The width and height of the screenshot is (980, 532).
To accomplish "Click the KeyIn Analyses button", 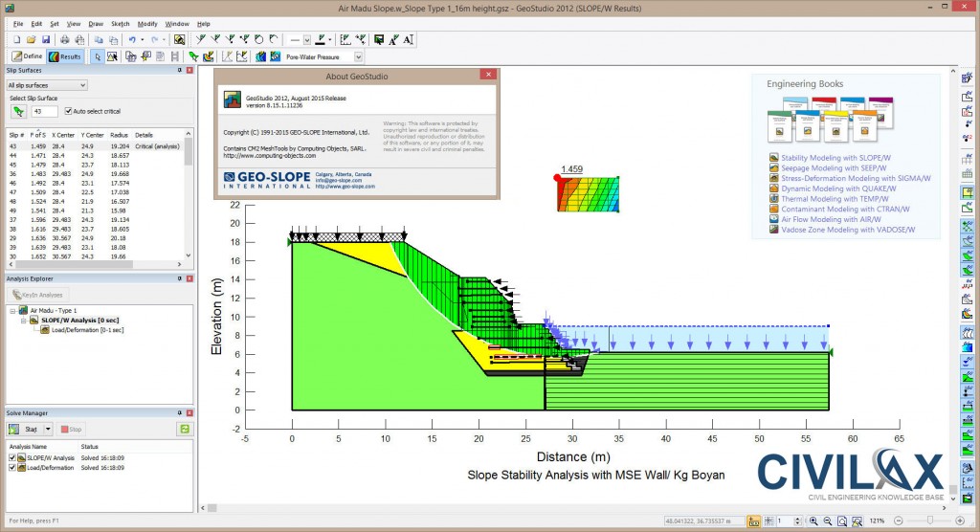I will click(38, 295).
